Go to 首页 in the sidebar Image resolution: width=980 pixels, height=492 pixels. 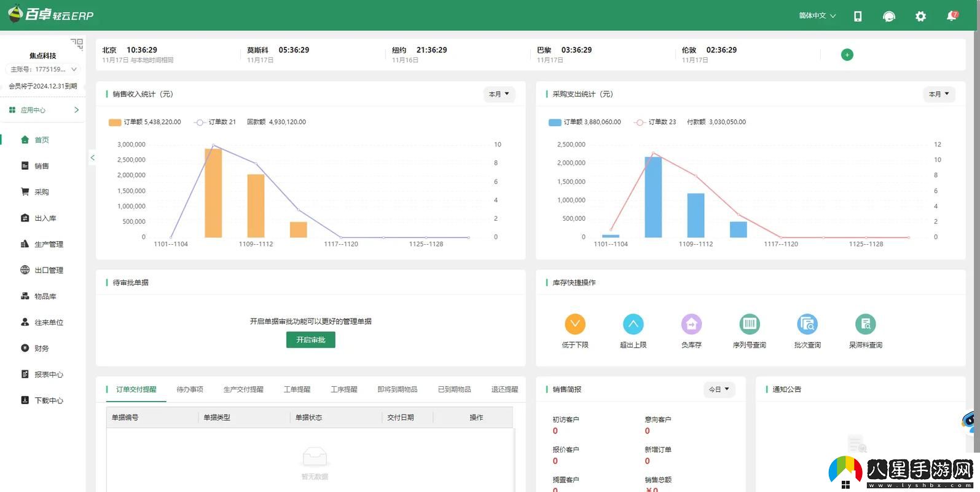(x=42, y=140)
